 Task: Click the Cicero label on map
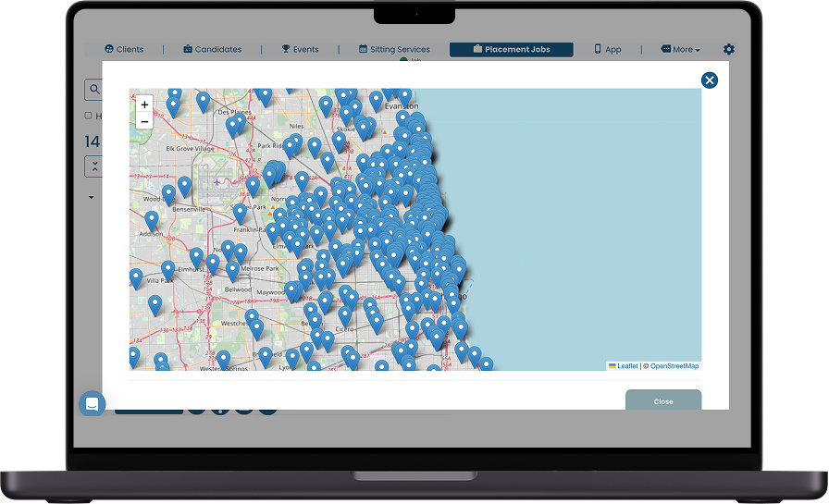[344, 328]
